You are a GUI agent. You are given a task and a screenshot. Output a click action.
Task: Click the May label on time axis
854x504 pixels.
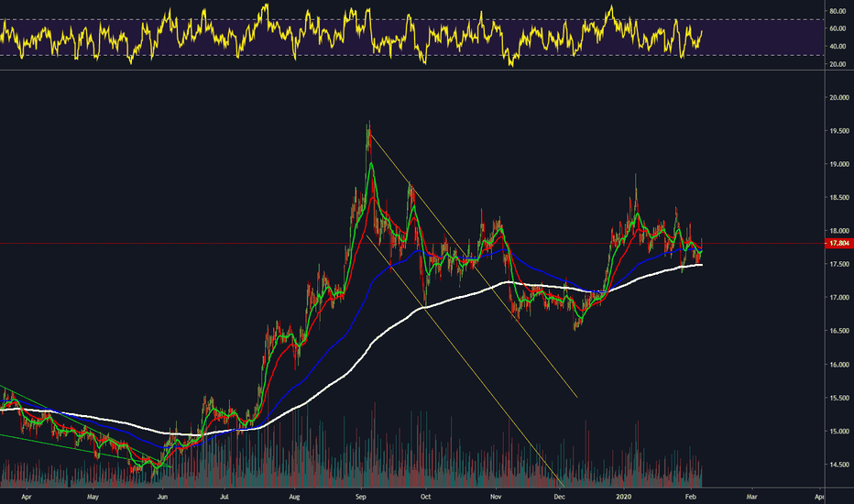(x=93, y=497)
